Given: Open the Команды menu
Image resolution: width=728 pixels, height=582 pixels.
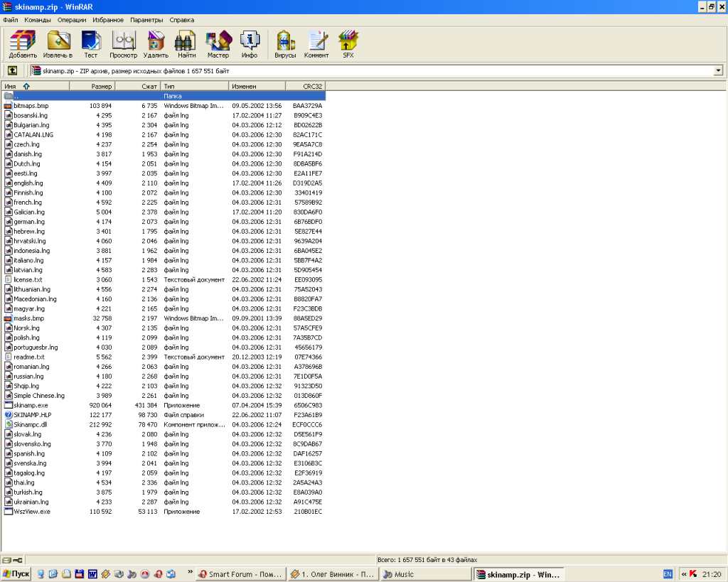Looking at the screenshot, I should [38, 20].
